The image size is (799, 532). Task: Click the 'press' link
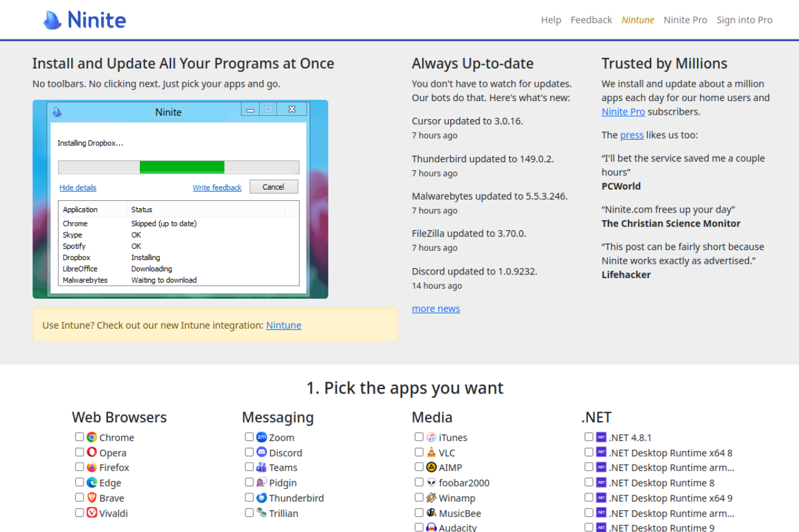point(632,135)
